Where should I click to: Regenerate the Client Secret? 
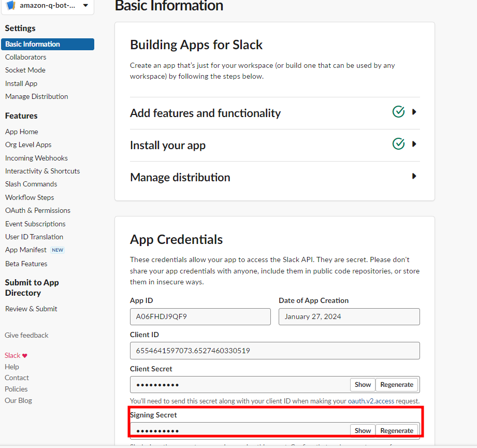pyautogui.click(x=397, y=385)
